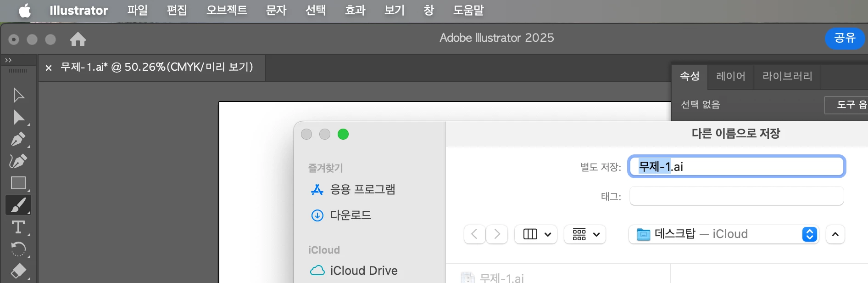Switch to the 레이어 panel tab
The height and width of the screenshot is (283, 868).
tap(731, 76)
